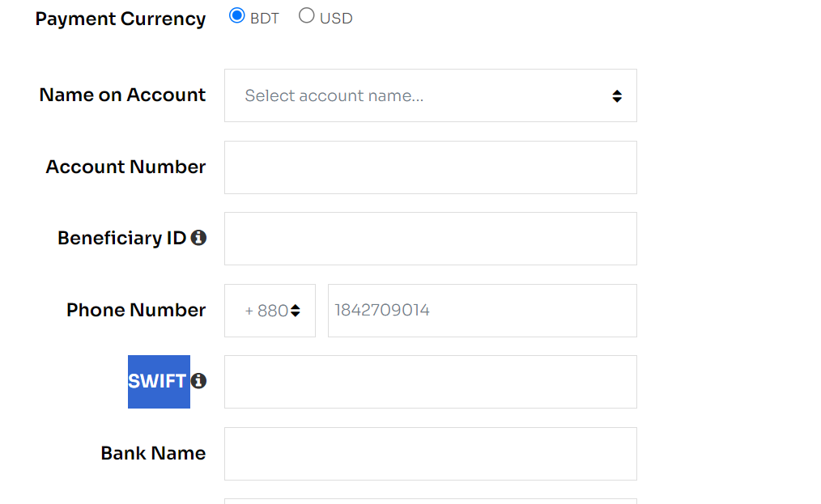821x504 pixels.
Task: Click the Bank Name label
Action: [153, 453]
